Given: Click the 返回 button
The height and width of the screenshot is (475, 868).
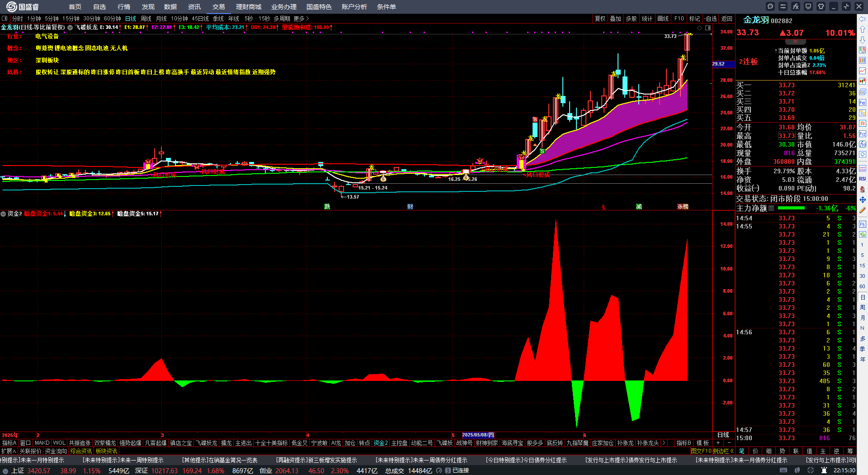Looking at the screenshot, I should [x=727, y=19].
